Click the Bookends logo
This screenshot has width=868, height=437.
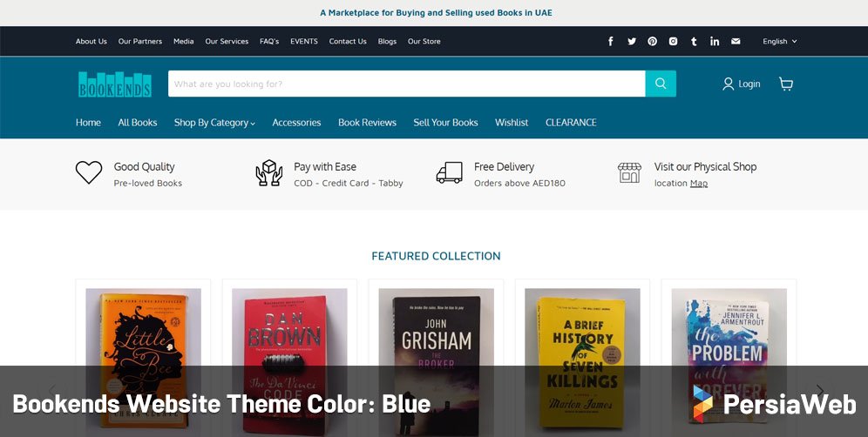pos(114,84)
